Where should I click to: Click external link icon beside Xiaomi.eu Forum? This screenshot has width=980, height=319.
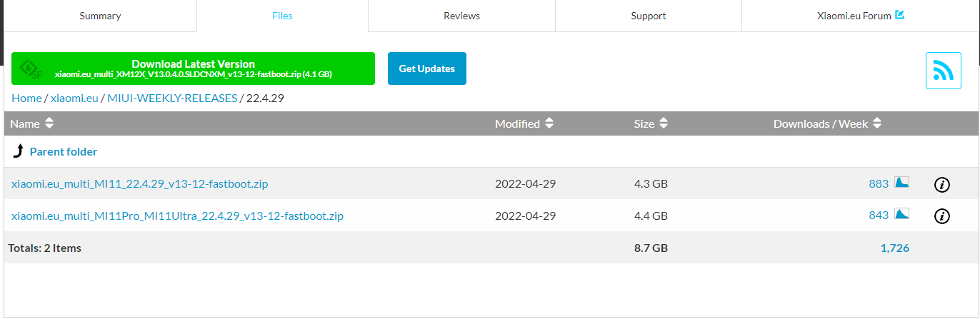[899, 15]
